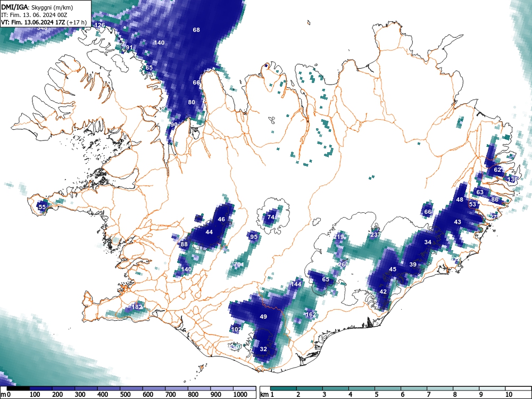Click the '1000' label on the metre legend
532x399 pixels.
pyautogui.click(x=240, y=395)
